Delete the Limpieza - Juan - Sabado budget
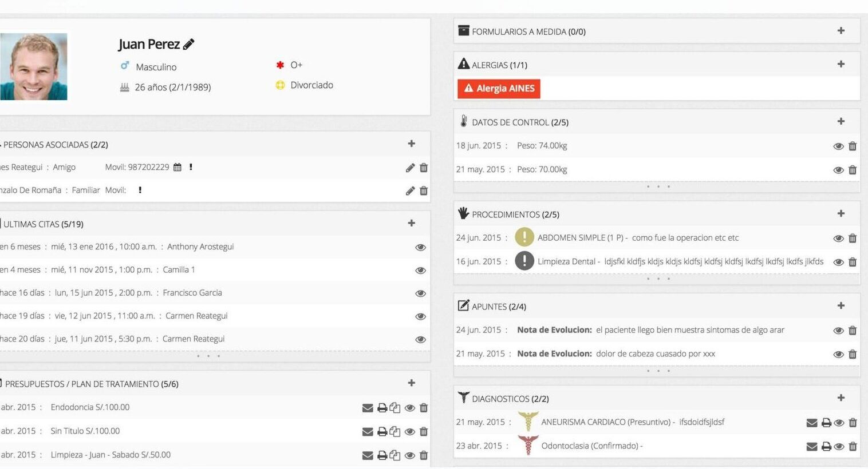868x469 pixels. (x=424, y=456)
